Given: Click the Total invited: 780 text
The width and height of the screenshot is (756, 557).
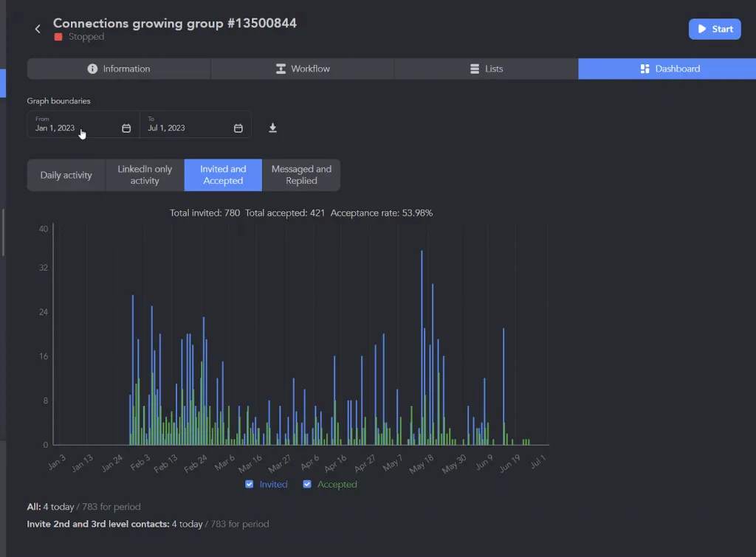Looking at the screenshot, I should pos(205,213).
